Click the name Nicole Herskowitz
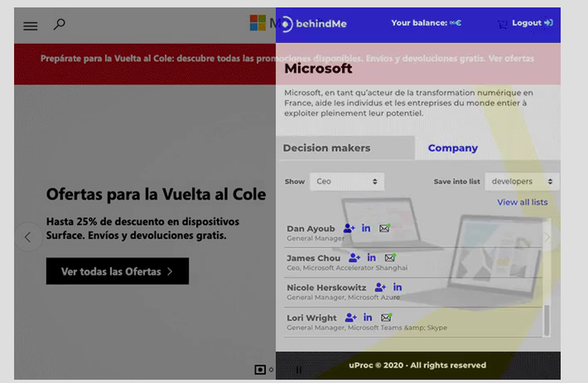The height and width of the screenshot is (383, 588). [x=326, y=288]
